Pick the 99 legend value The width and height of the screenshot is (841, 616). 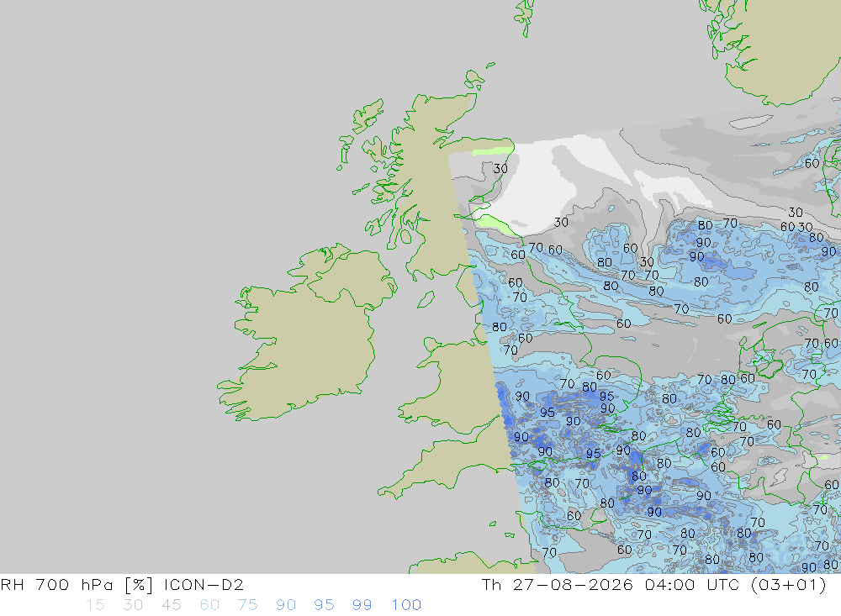click(x=362, y=605)
